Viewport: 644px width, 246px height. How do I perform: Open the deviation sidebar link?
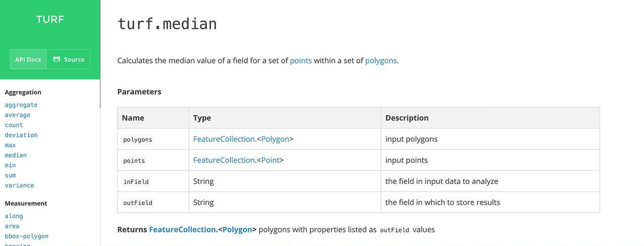point(21,135)
